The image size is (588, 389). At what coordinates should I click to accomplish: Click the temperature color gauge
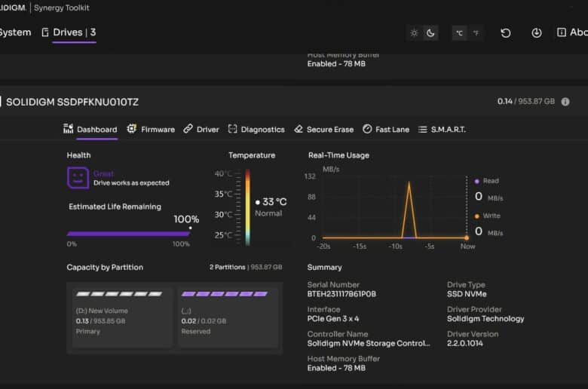(247, 207)
